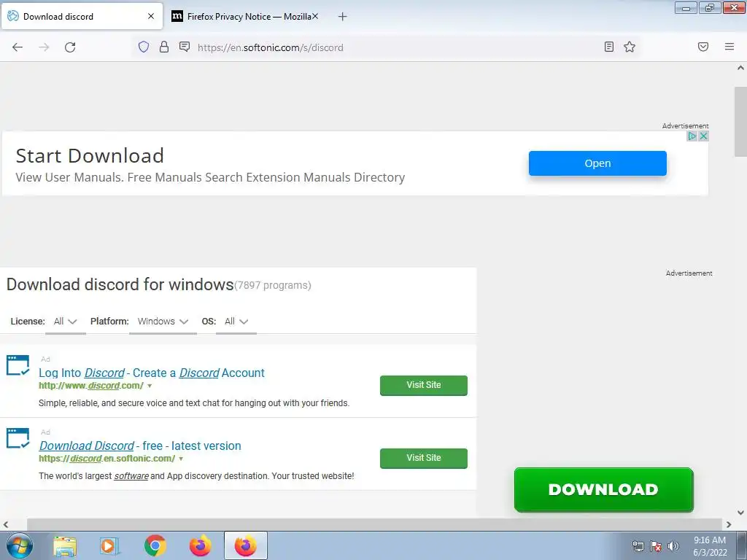Click the Download Discord ad window icon
Image resolution: width=747 pixels, height=560 pixels.
point(18,438)
